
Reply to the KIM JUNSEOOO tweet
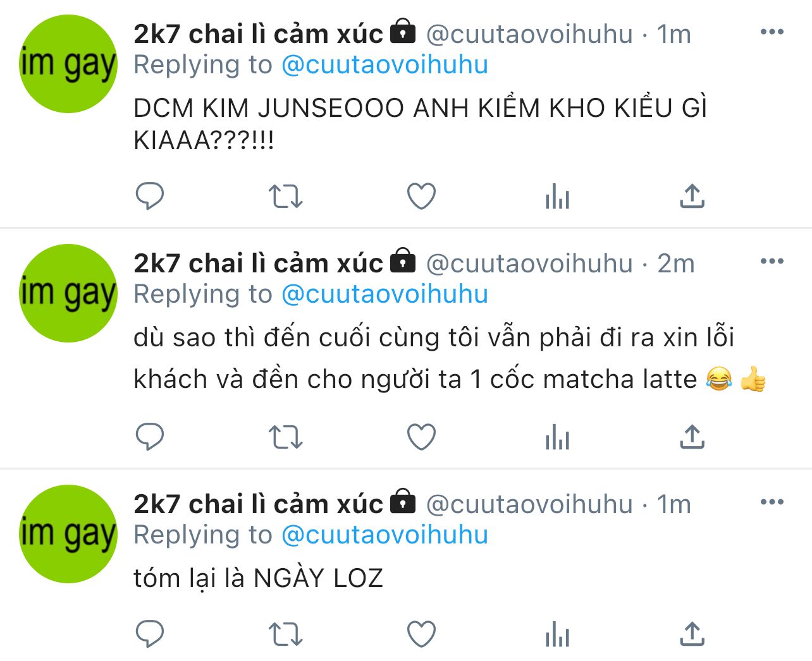coord(150,196)
